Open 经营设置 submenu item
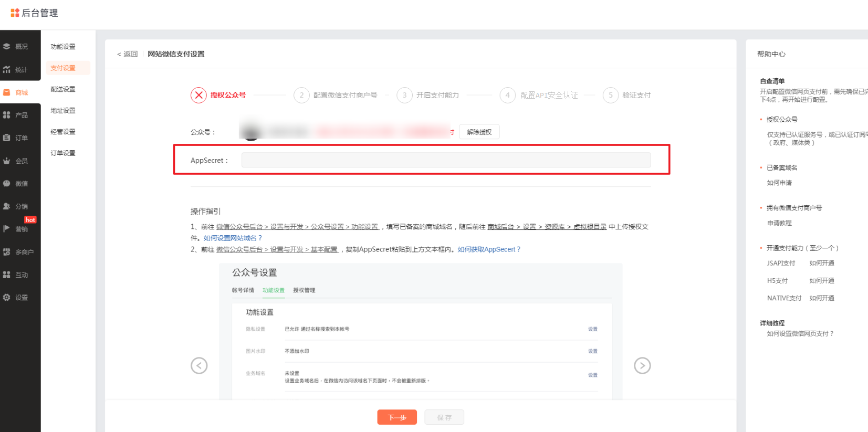Screen dimensions: 868x432 (x=63, y=132)
